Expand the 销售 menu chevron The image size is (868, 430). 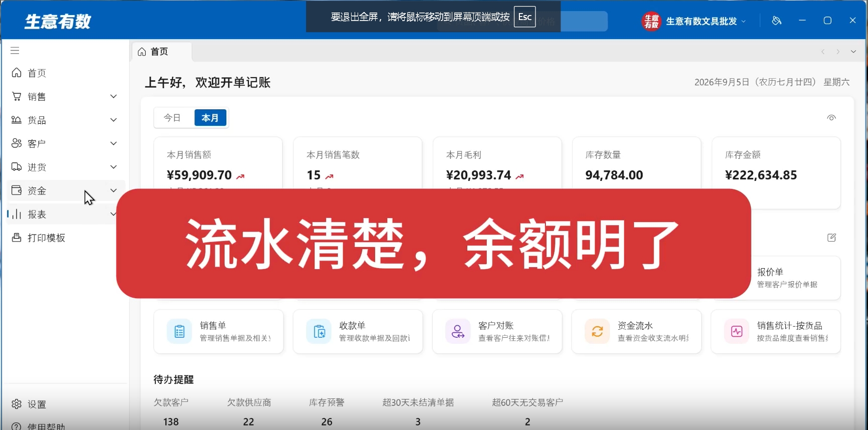click(x=114, y=96)
